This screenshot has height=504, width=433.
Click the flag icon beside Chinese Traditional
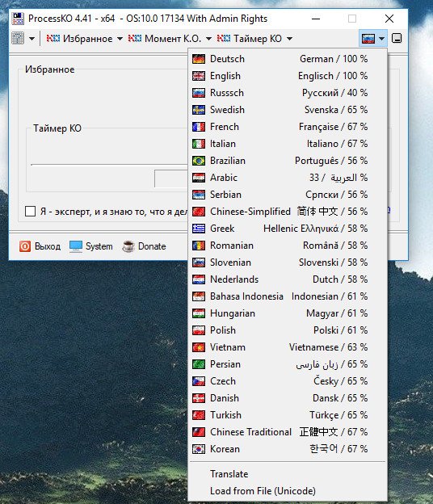(x=199, y=432)
